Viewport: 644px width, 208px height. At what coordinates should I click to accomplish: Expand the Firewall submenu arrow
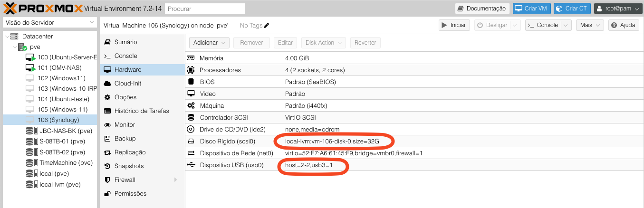pyautogui.click(x=176, y=180)
